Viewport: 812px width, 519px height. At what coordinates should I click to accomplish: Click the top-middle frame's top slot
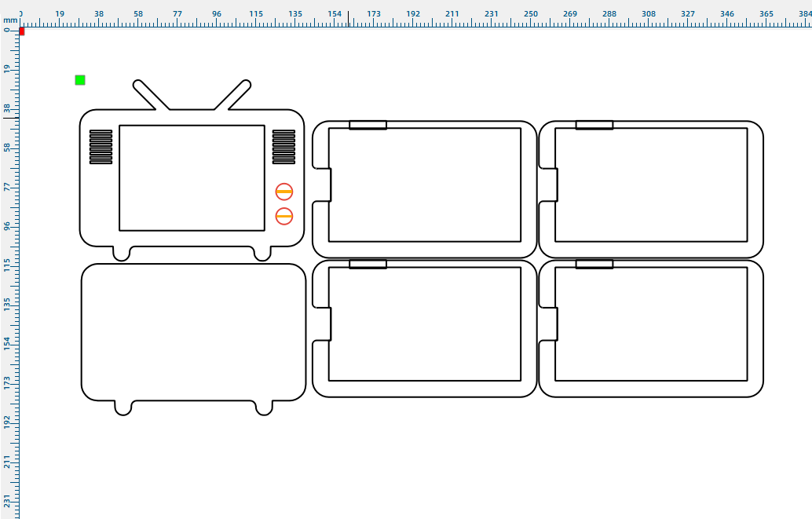point(368,125)
